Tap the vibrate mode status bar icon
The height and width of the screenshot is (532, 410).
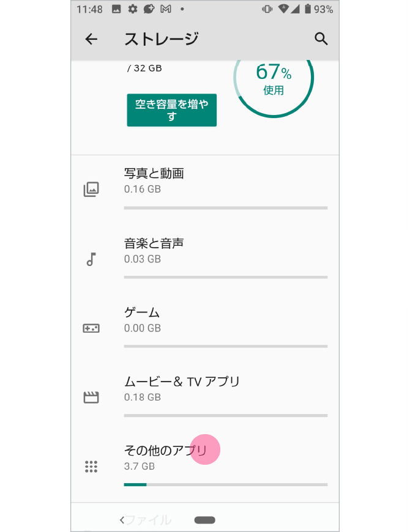click(266, 9)
